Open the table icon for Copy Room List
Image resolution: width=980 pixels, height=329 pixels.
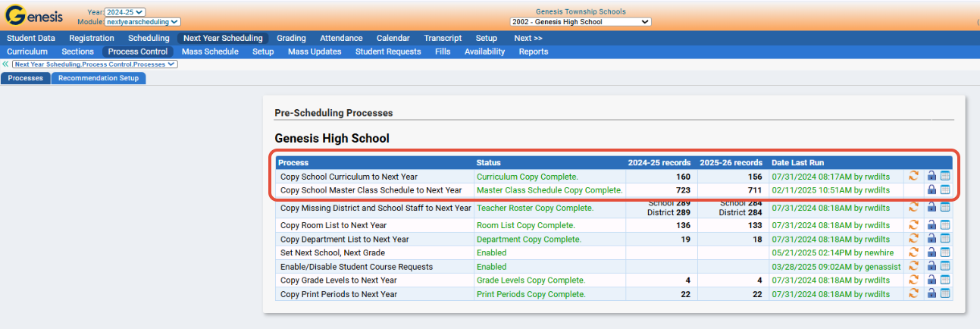944,225
